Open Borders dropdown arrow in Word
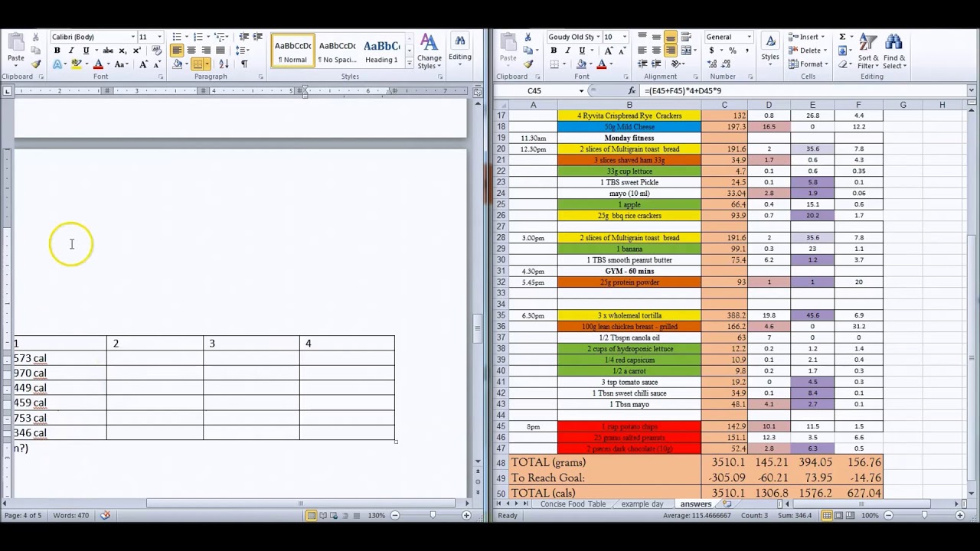Viewport: 980px width, 551px height. pyautogui.click(x=207, y=64)
